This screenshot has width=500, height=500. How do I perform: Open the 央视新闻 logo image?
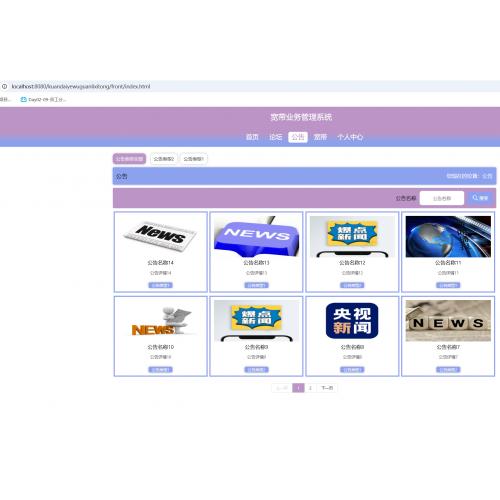[x=352, y=321]
